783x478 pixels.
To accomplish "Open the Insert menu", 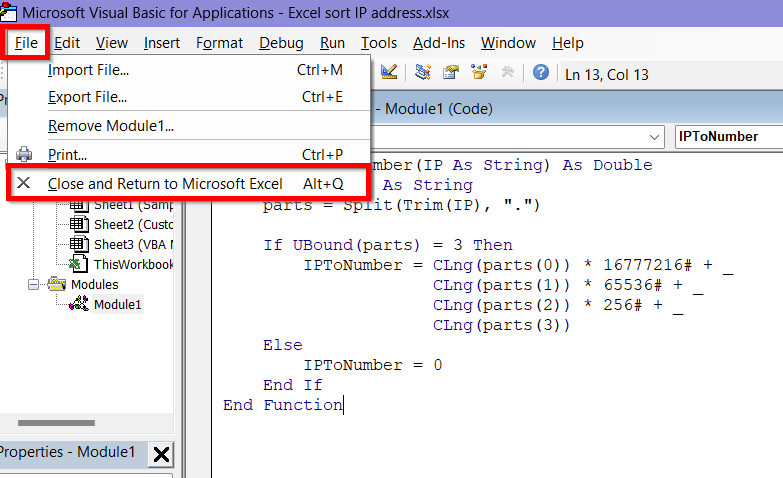I will pyautogui.click(x=162, y=43).
